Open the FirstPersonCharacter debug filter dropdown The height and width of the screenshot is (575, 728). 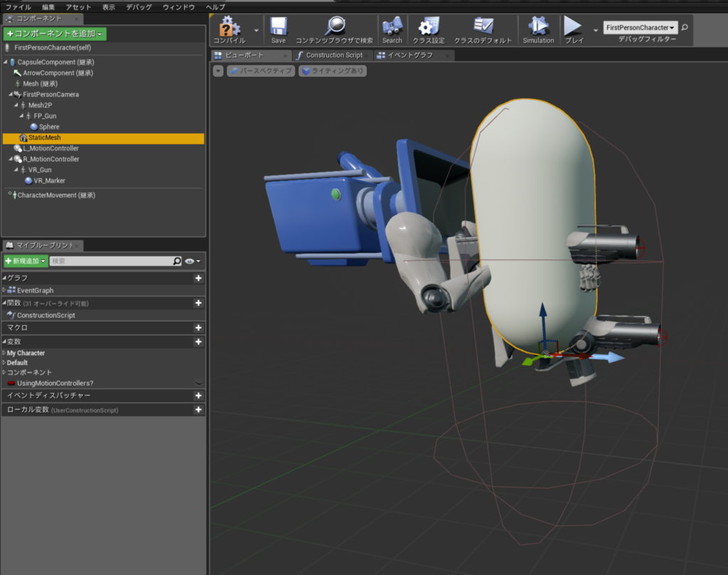click(640, 28)
